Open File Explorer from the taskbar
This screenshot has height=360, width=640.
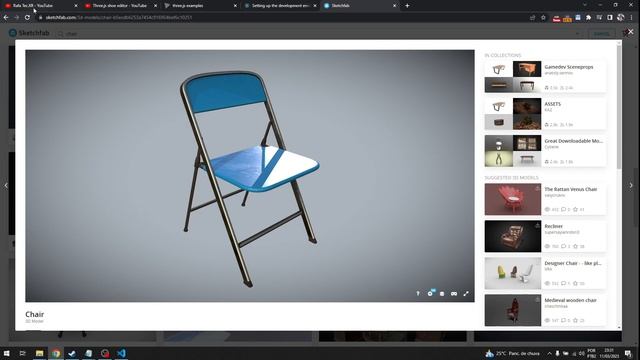coord(39,353)
